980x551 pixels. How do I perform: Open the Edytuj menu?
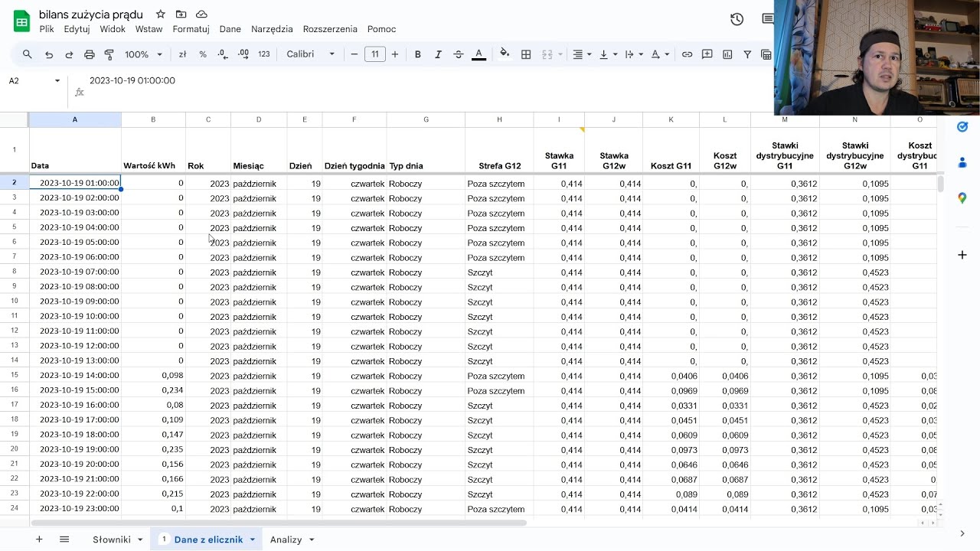click(x=77, y=29)
